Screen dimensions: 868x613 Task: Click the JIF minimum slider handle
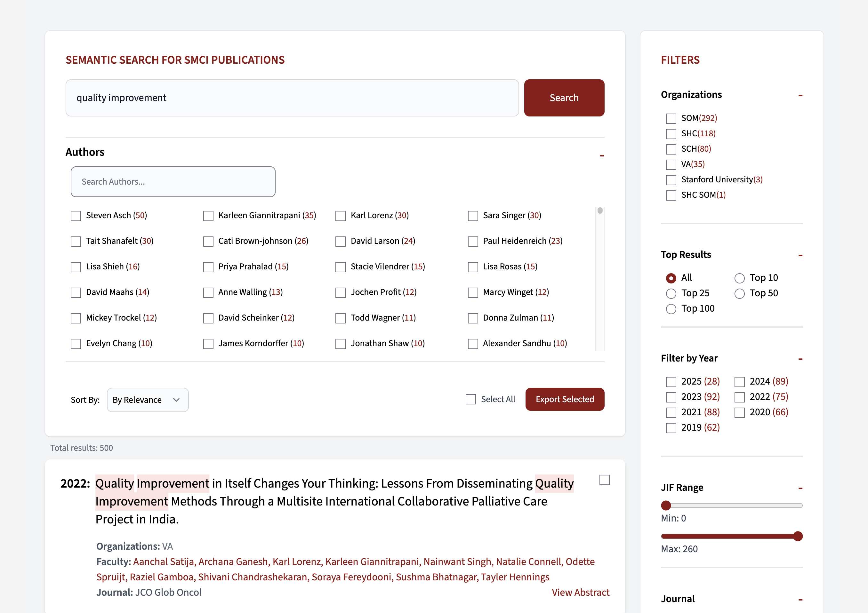click(x=666, y=505)
